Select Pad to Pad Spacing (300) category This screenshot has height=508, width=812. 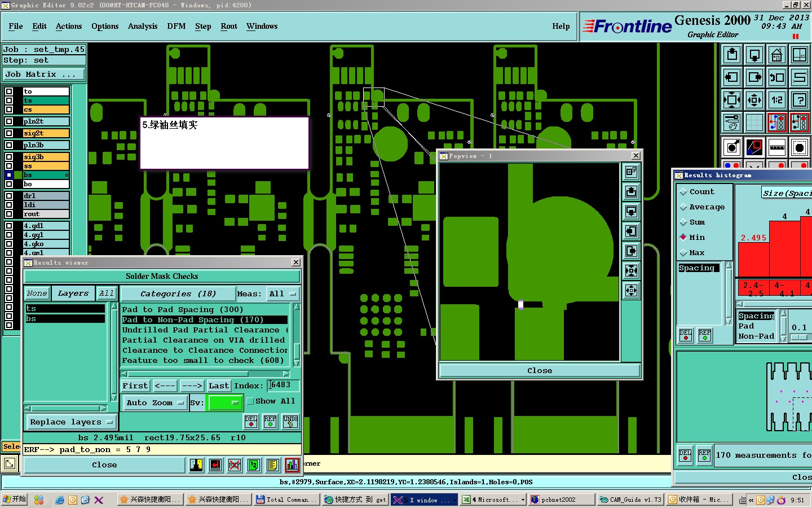tap(183, 310)
